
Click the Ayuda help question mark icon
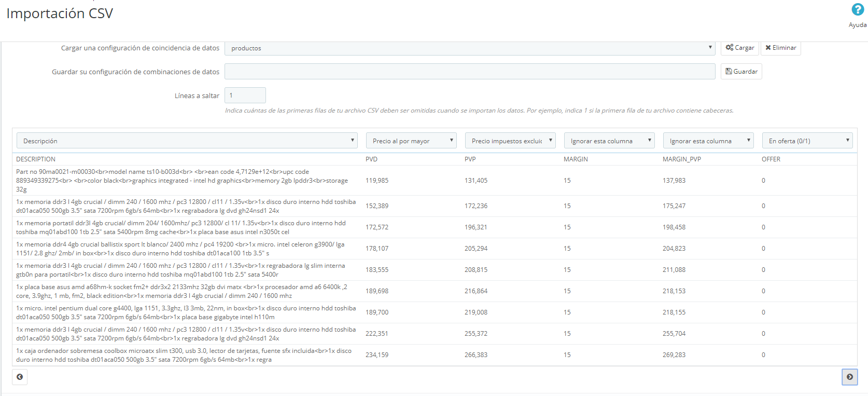(x=858, y=9)
